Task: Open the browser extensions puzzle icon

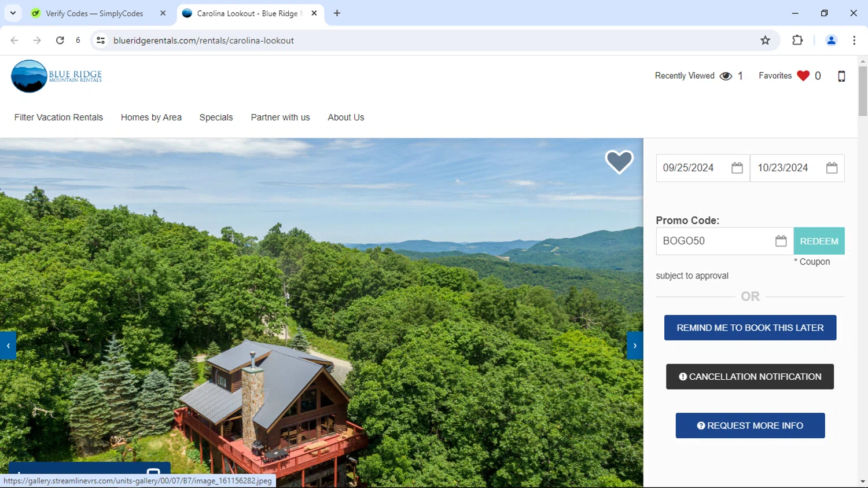Action: pos(797,41)
